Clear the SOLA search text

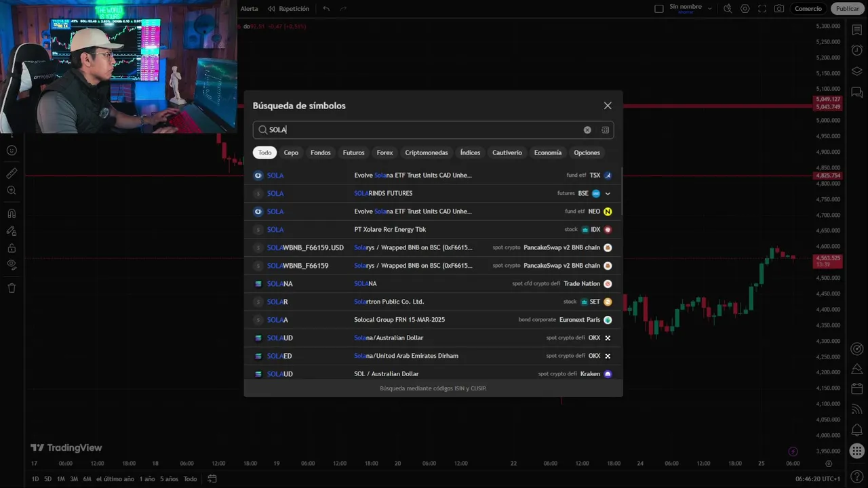pyautogui.click(x=587, y=130)
